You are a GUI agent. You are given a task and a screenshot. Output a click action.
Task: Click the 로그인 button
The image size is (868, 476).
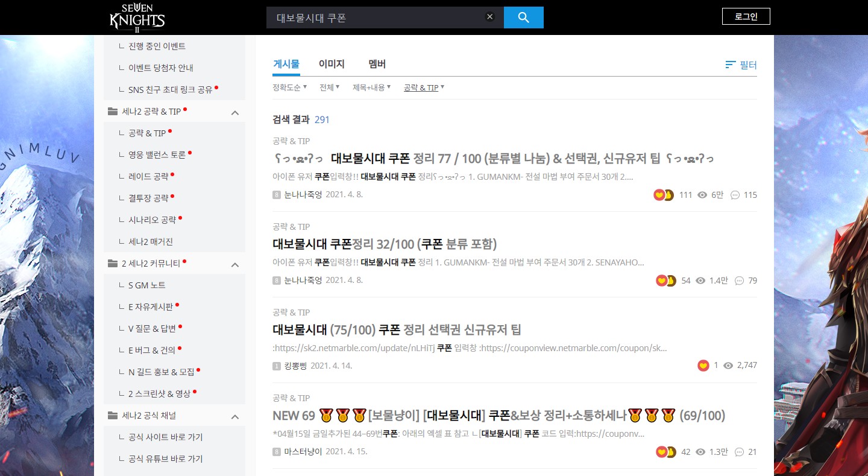[746, 16]
